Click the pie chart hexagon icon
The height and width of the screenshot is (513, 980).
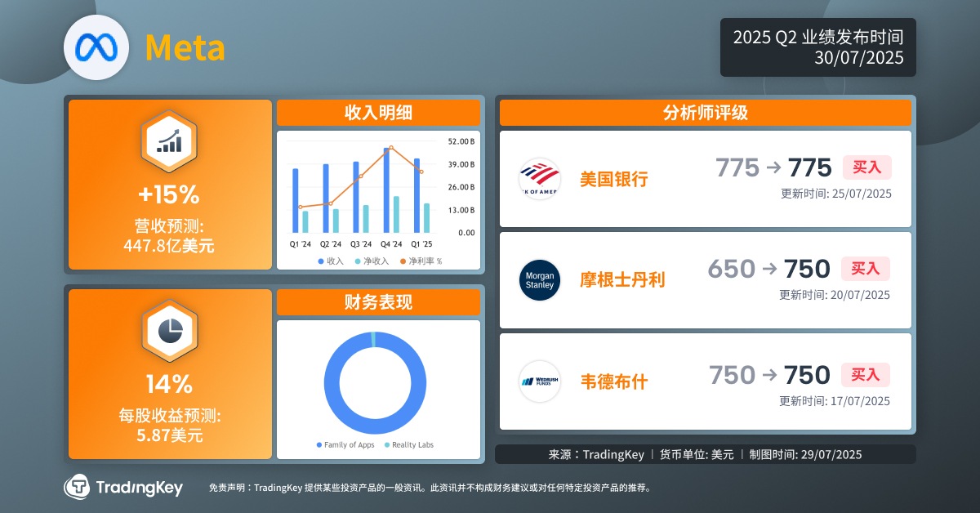coord(170,329)
